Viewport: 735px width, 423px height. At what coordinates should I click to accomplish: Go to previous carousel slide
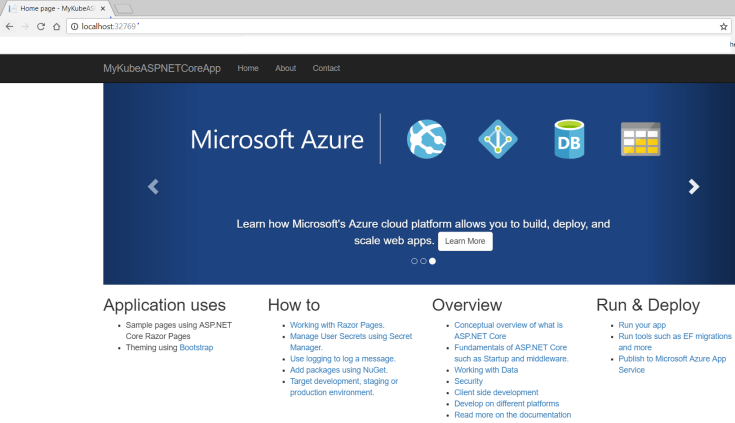click(153, 187)
